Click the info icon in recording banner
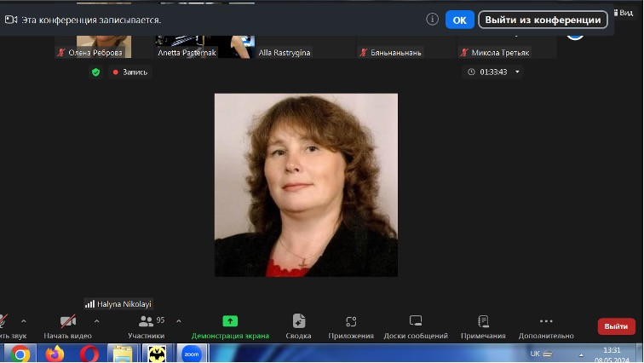This screenshot has width=644, height=363. [432, 19]
